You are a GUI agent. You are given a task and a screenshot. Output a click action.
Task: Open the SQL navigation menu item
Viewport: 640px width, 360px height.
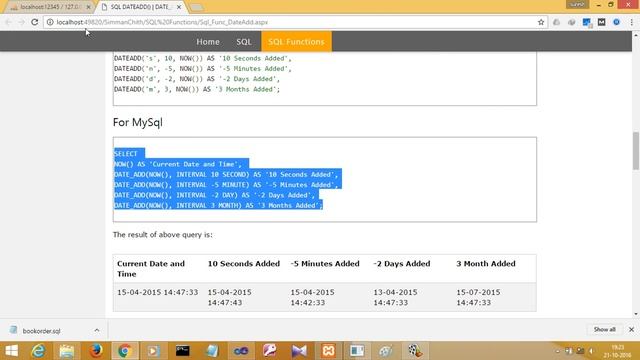(244, 42)
